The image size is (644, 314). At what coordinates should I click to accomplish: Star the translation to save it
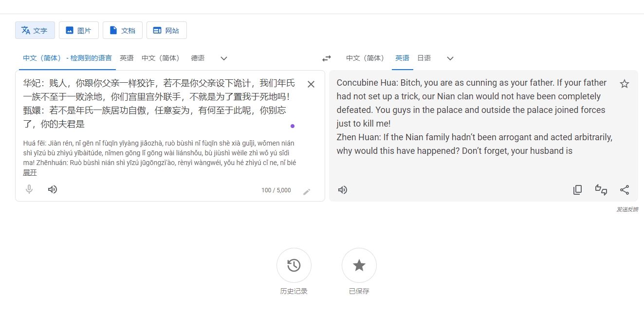pos(625,84)
